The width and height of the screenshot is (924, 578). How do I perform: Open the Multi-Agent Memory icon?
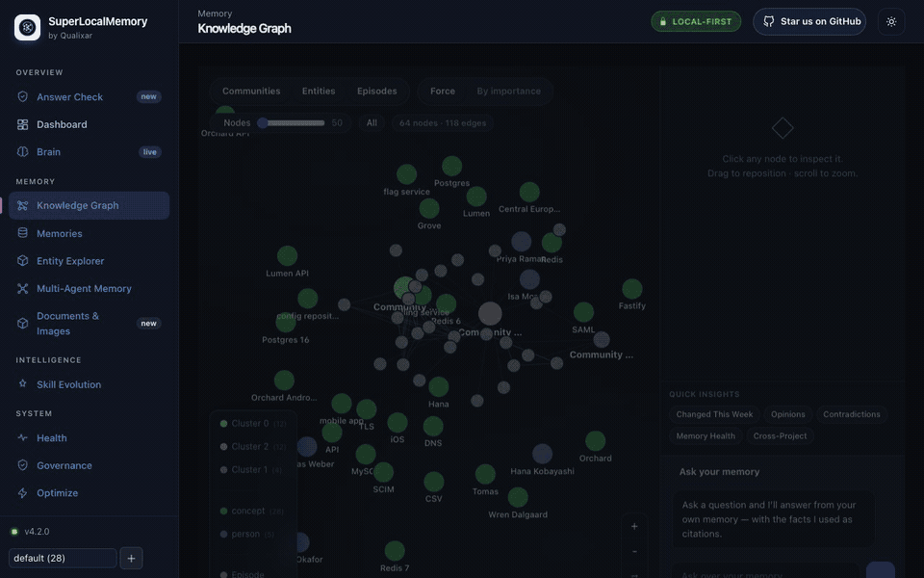(x=22, y=288)
